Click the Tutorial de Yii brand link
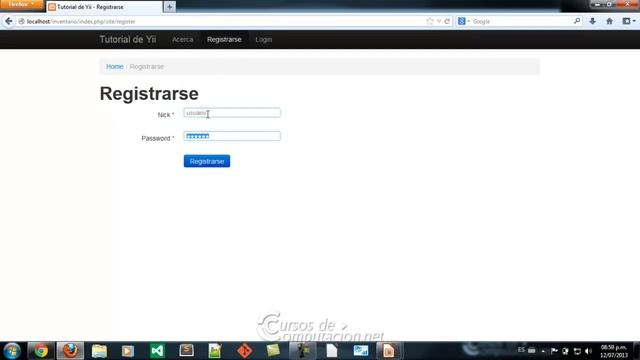Image resolution: width=640 pixels, height=360 pixels. [x=128, y=39]
